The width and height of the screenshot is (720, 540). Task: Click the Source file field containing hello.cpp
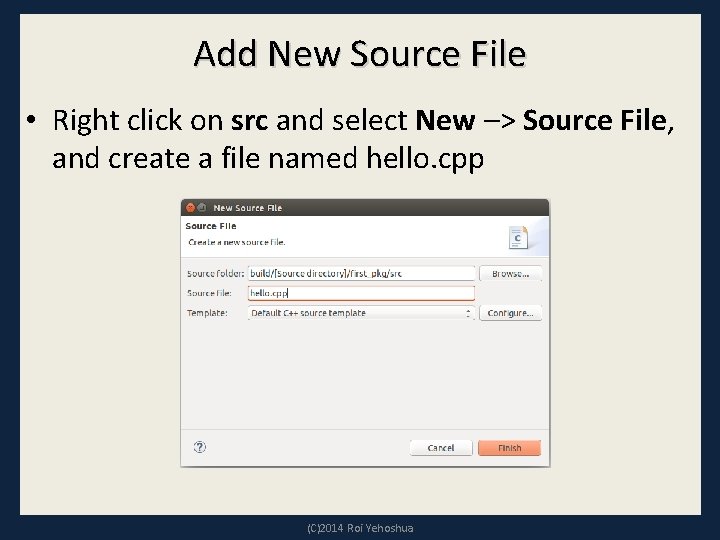(x=361, y=293)
